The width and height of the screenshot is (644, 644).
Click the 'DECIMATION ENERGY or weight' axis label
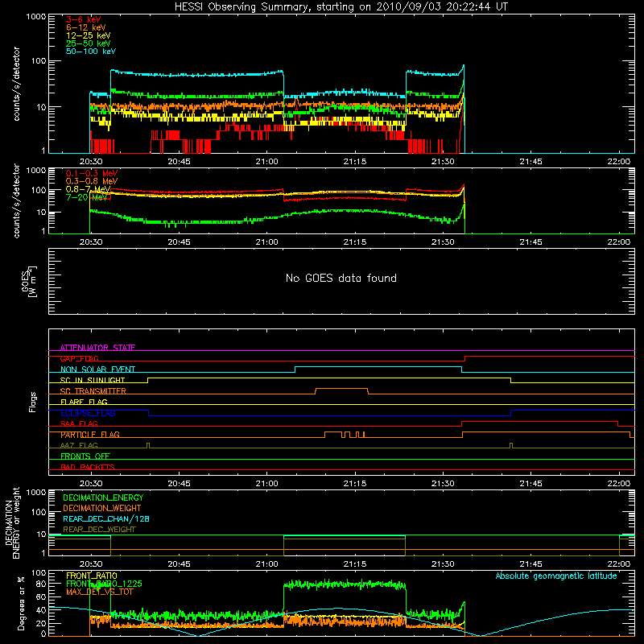coord(12,522)
